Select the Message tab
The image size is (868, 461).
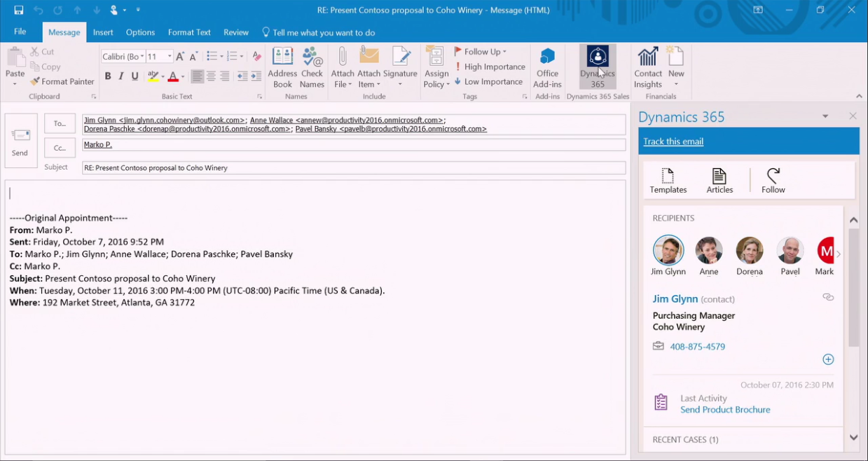click(64, 32)
